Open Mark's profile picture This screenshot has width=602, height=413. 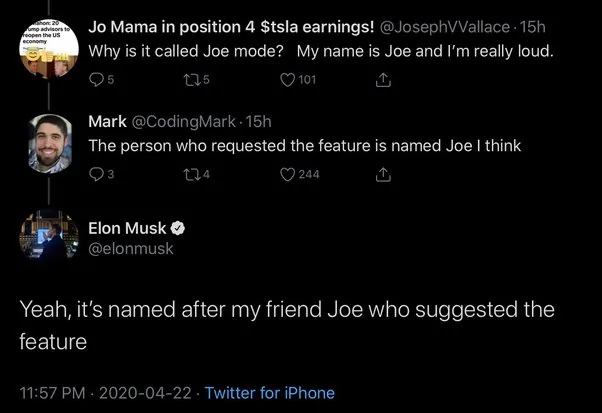click(x=50, y=144)
